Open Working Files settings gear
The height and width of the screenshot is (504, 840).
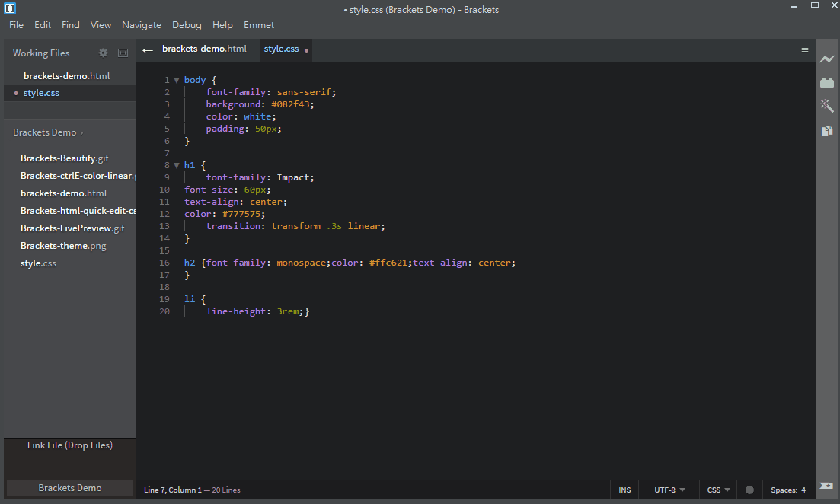click(x=103, y=53)
